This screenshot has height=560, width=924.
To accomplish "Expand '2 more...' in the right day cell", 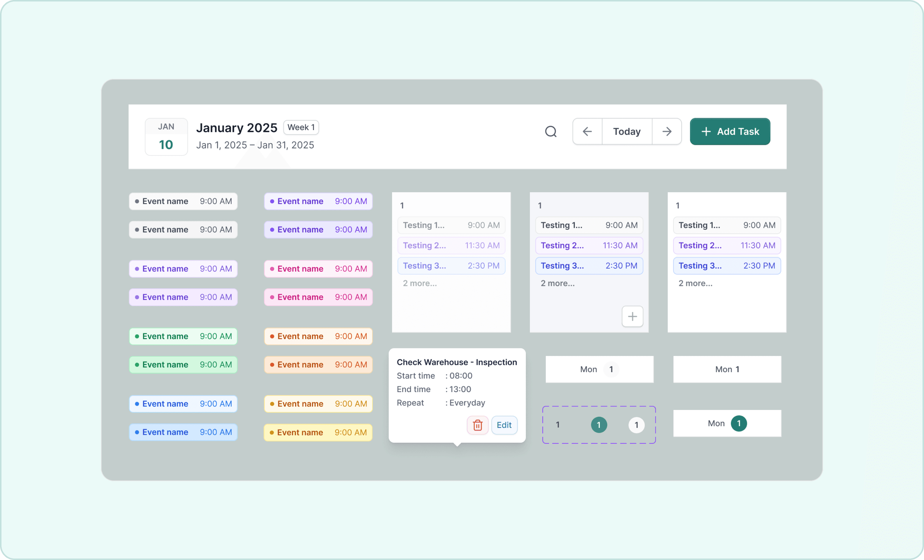I will (695, 283).
